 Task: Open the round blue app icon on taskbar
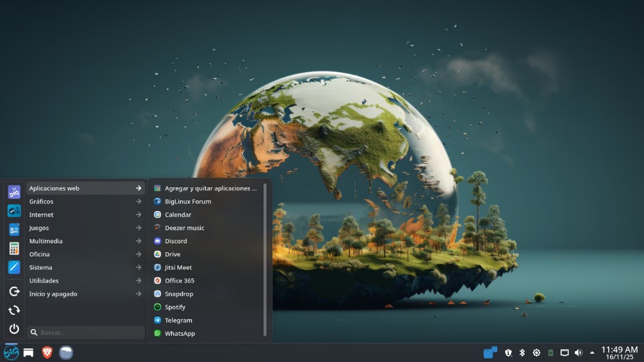(66, 352)
